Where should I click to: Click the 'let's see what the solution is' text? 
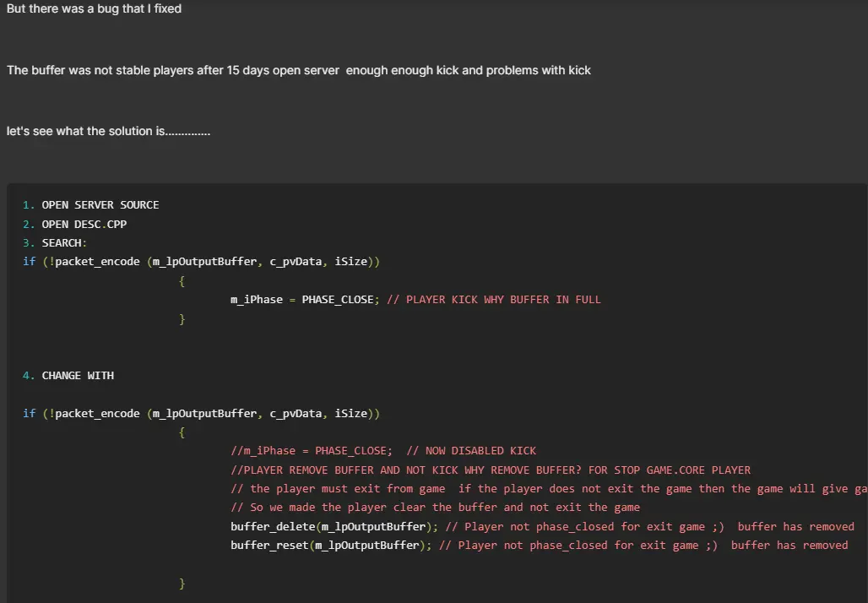[x=108, y=132]
